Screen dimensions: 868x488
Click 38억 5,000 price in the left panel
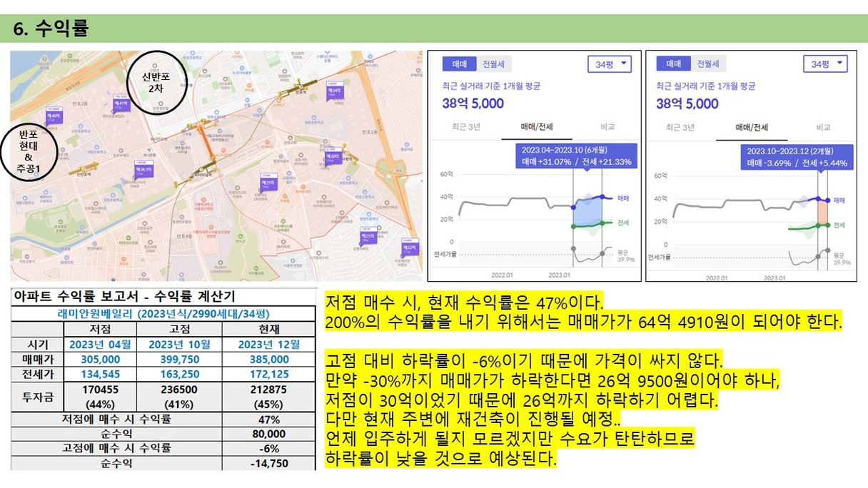coord(473,103)
